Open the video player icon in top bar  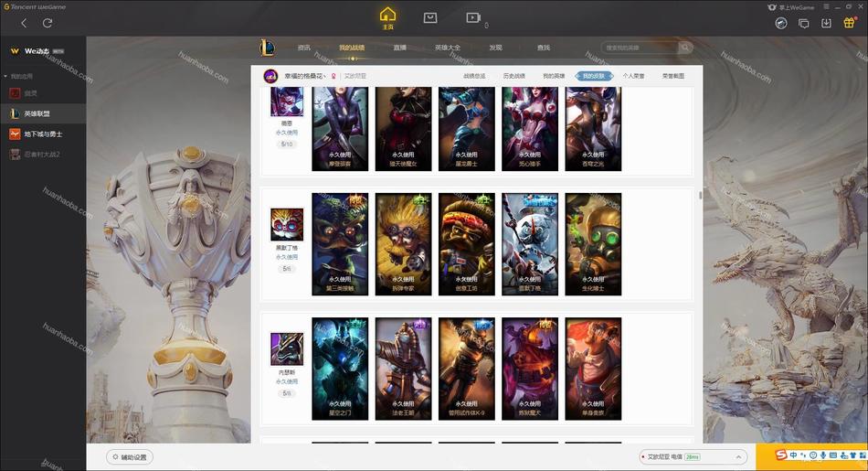pyautogui.click(x=473, y=17)
